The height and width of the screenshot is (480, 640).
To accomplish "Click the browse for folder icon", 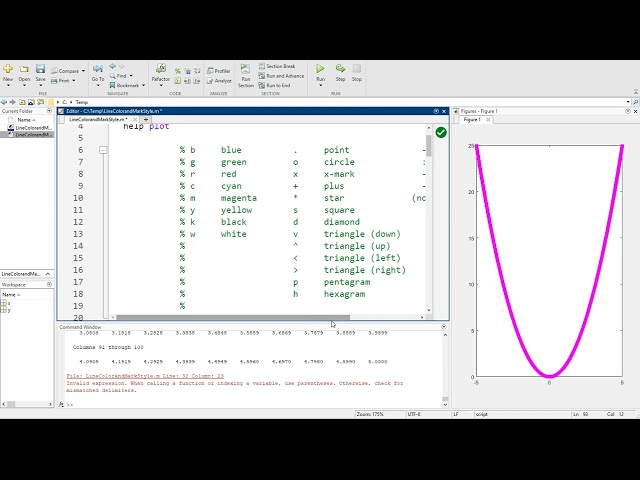I will pyautogui.click(x=31, y=102).
